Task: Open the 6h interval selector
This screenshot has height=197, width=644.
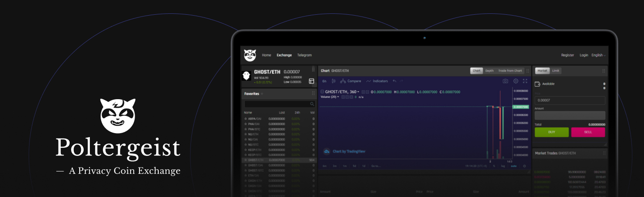Action: tap(324, 81)
